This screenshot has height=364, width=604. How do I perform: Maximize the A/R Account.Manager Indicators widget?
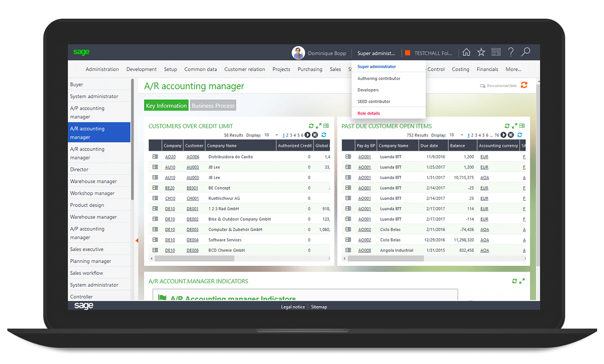point(522,281)
